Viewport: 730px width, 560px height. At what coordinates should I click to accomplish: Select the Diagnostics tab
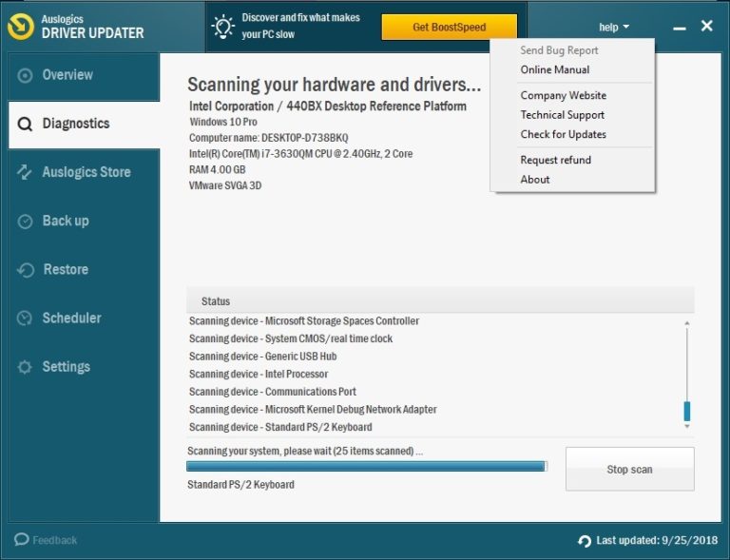pos(85,125)
